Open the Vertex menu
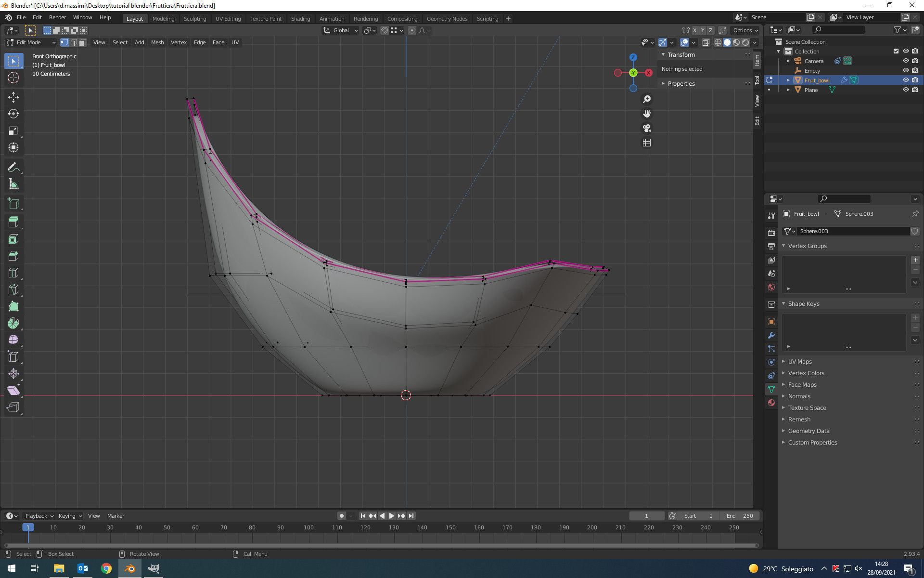924x578 pixels. pos(179,42)
